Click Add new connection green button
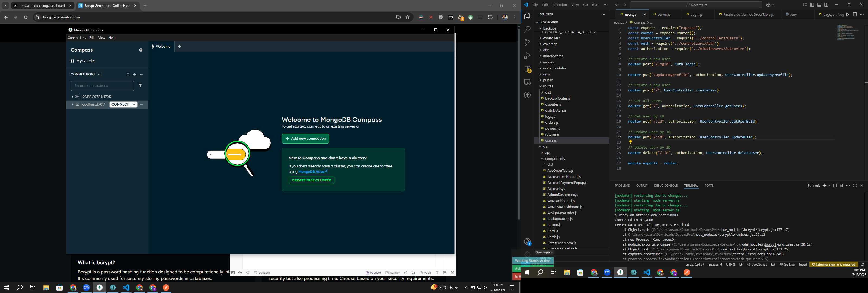The height and width of the screenshot is (293, 868). [305, 139]
